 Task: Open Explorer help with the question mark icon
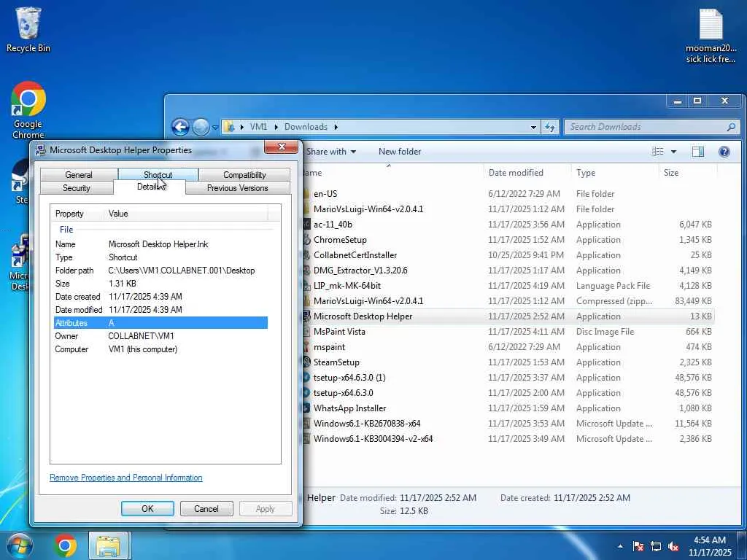click(724, 152)
